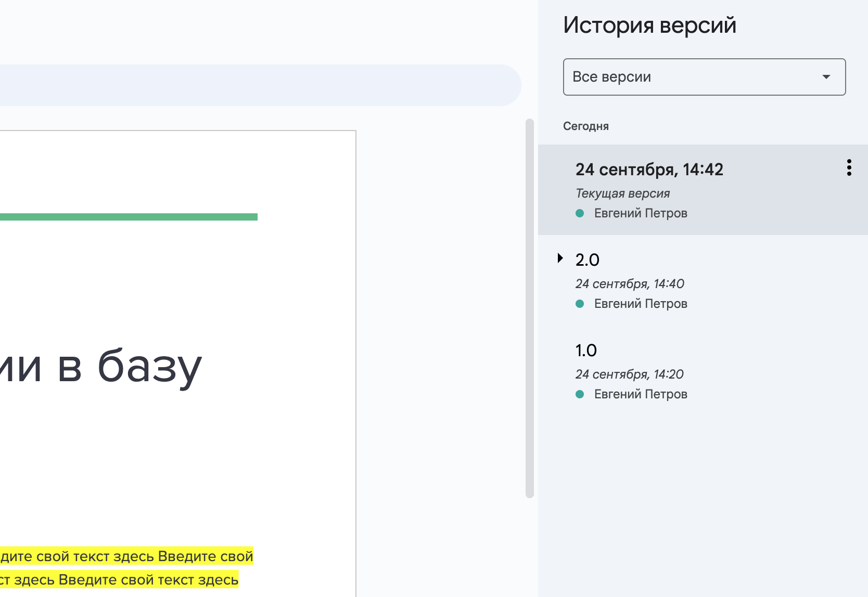
Task: Click the green author dot under version 1.0
Action: coord(580,394)
